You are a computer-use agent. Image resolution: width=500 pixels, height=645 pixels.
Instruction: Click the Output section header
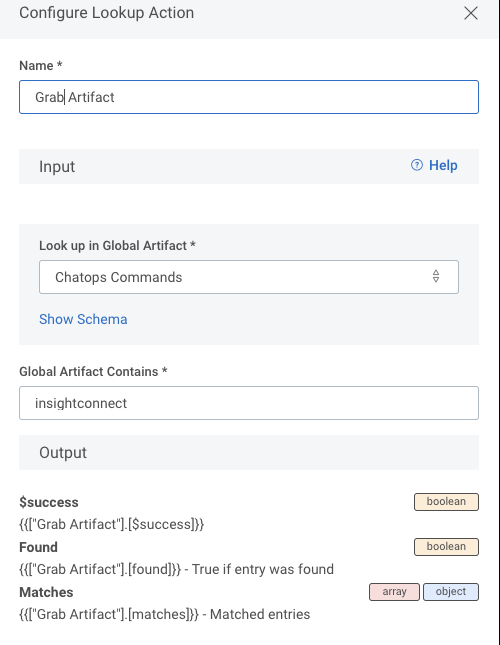click(249, 452)
